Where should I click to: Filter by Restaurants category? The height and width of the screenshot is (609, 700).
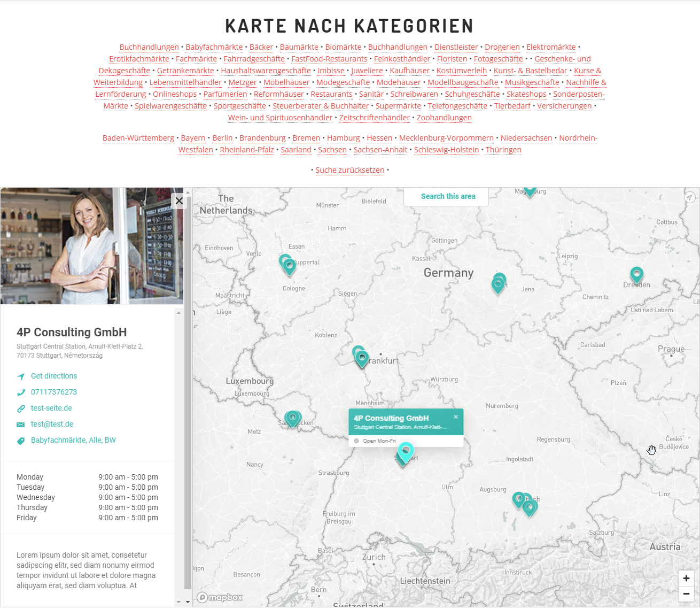coord(331,94)
